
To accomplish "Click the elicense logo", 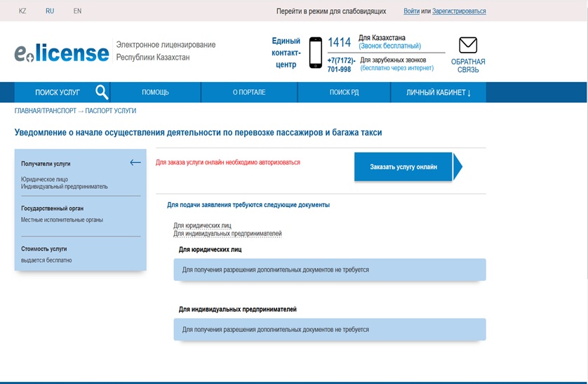I will coord(62,53).
